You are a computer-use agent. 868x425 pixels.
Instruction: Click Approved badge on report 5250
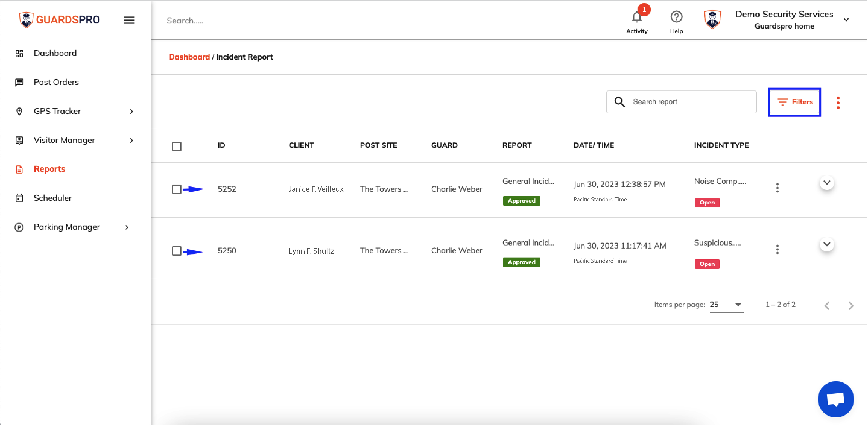pos(521,262)
